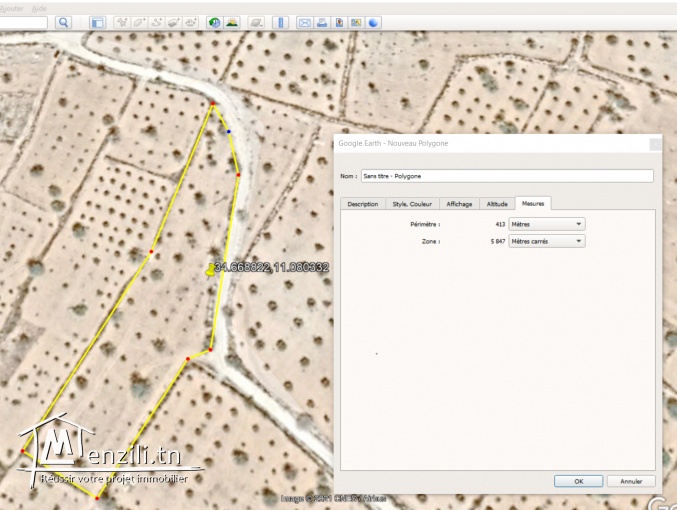Click the Email envelope icon

point(305,21)
